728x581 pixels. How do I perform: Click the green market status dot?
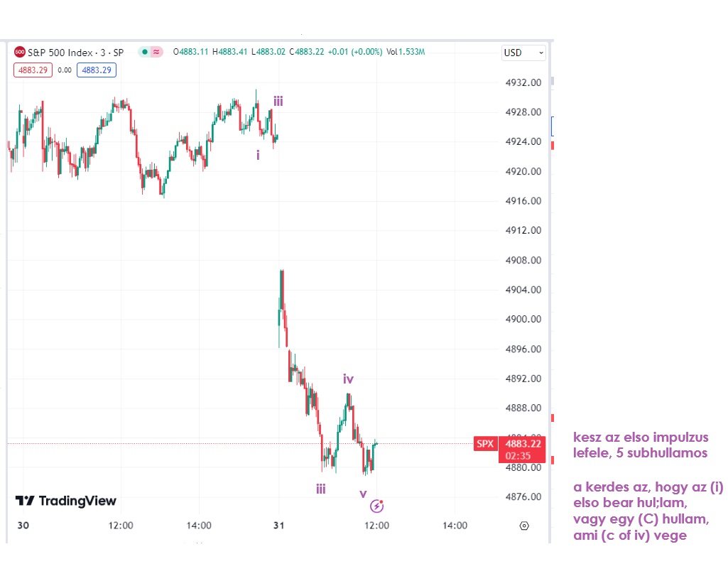(x=144, y=52)
